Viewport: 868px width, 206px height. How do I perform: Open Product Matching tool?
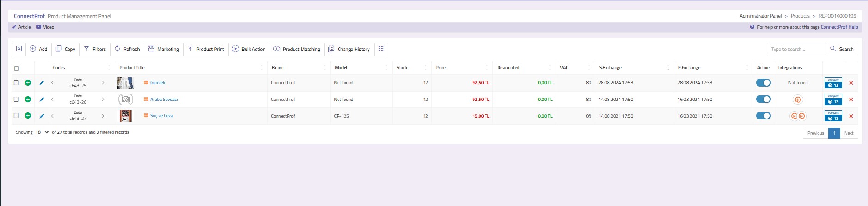pos(296,49)
